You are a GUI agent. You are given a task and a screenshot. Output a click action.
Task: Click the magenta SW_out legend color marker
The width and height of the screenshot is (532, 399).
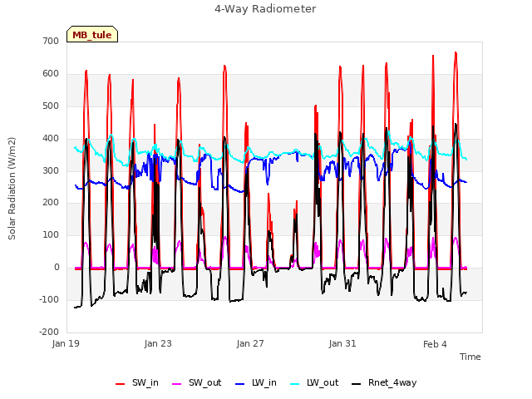(x=177, y=384)
